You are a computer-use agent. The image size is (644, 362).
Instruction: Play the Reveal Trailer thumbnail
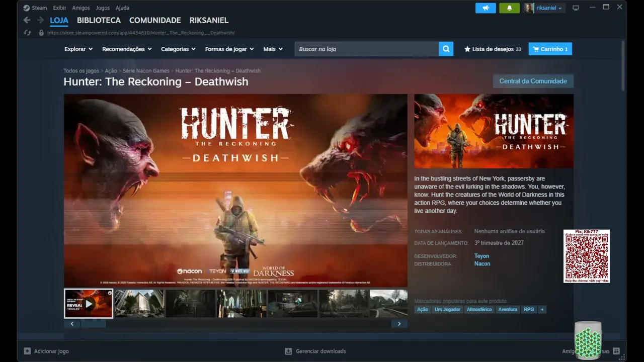point(89,303)
